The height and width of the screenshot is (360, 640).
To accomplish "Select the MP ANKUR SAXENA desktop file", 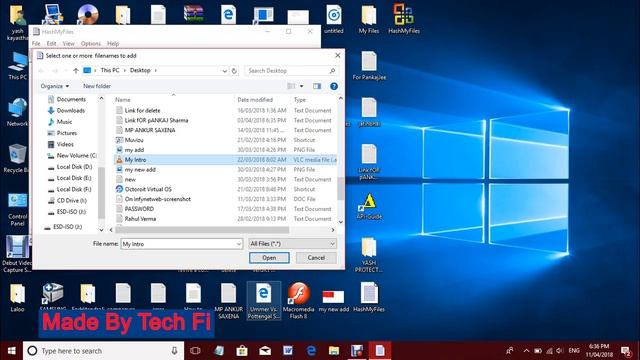I will click(228, 301).
